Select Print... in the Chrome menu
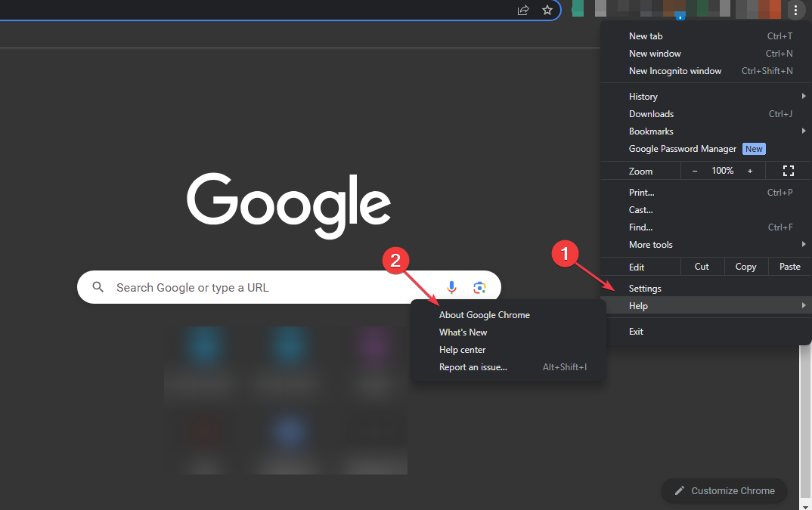The width and height of the screenshot is (812, 510). tap(706, 193)
